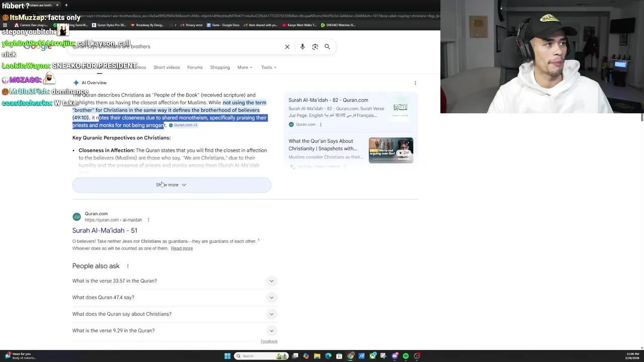Click into the Google search query field
This screenshot has height=362, width=644.
click(x=176, y=47)
